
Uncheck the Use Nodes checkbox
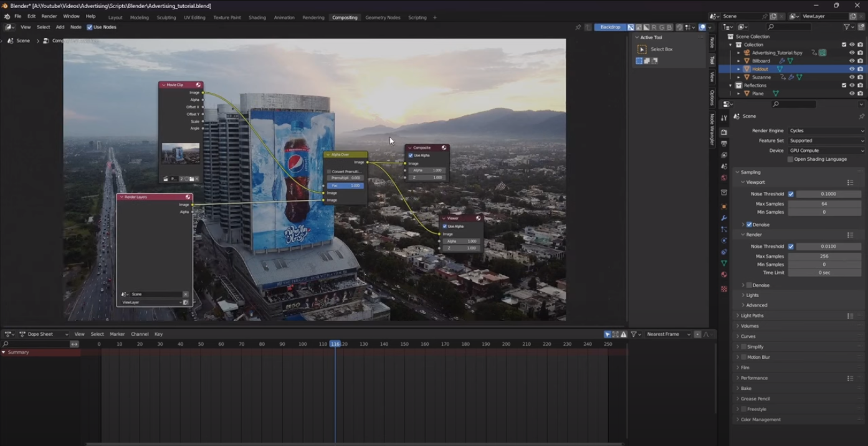[x=90, y=27]
